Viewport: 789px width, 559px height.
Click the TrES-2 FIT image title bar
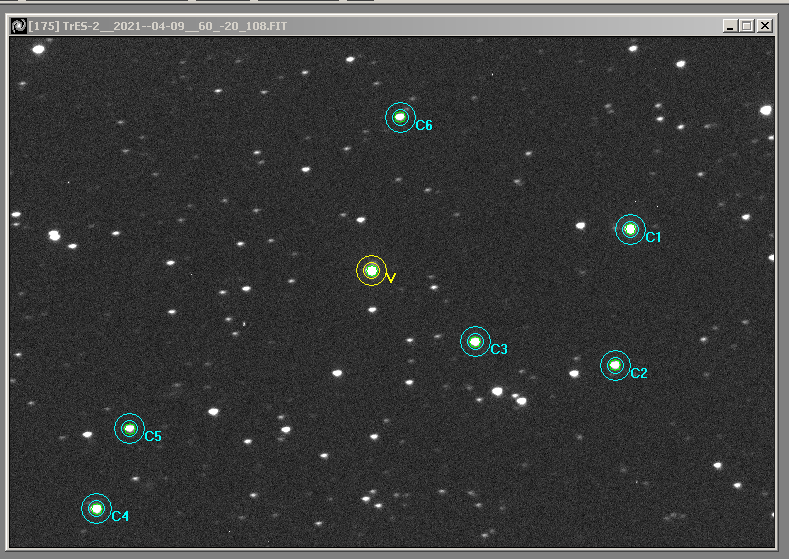click(400, 25)
